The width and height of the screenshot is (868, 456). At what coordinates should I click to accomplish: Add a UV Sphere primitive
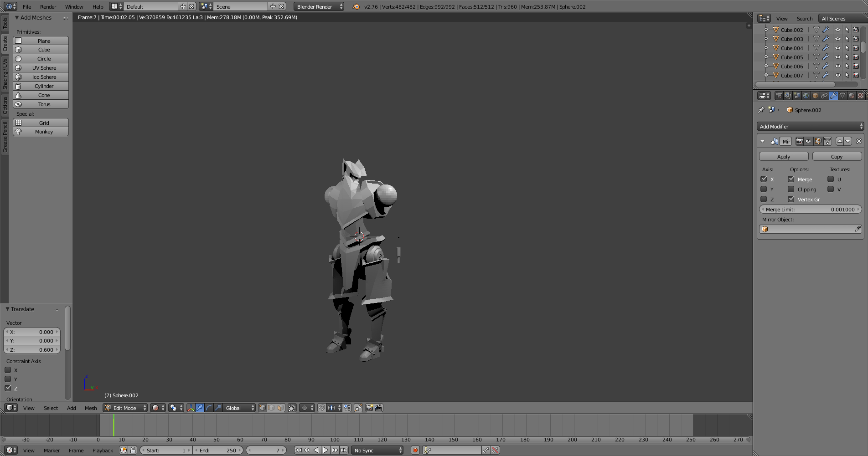pyautogui.click(x=41, y=68)
